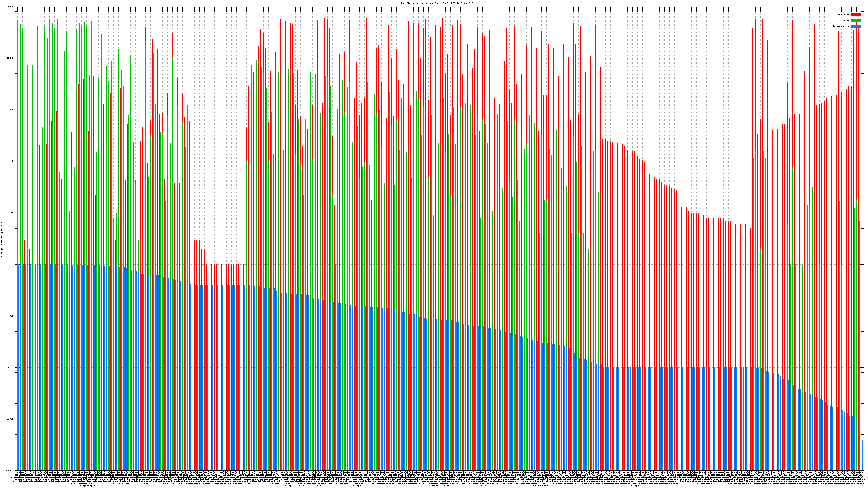Click the 0.0001 y-axis tick label
This screenshot has width=868, height=488.
(10, 470)
